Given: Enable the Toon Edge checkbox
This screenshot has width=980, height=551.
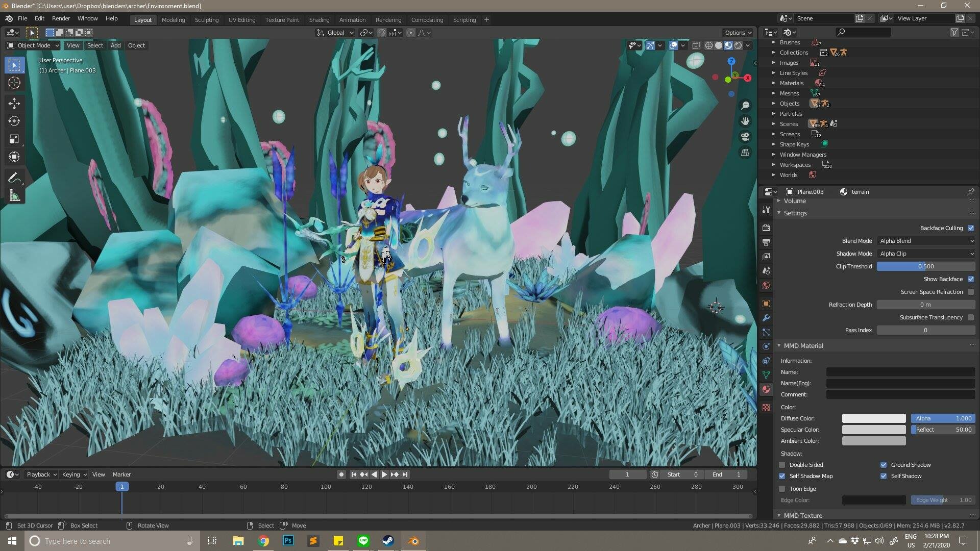Looking at the screenshot, I should tap(782, 489).
